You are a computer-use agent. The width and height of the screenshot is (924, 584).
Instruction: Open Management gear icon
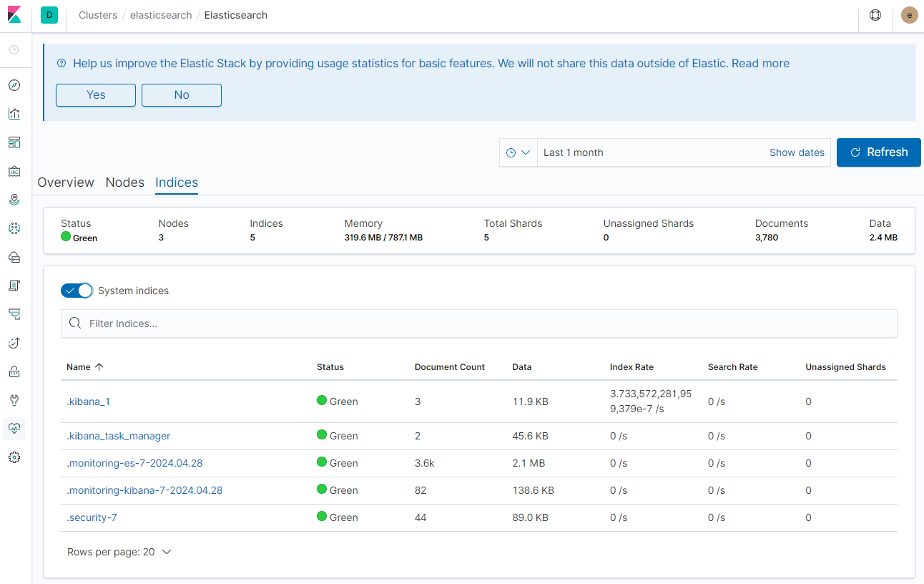[x=14, y=457]
